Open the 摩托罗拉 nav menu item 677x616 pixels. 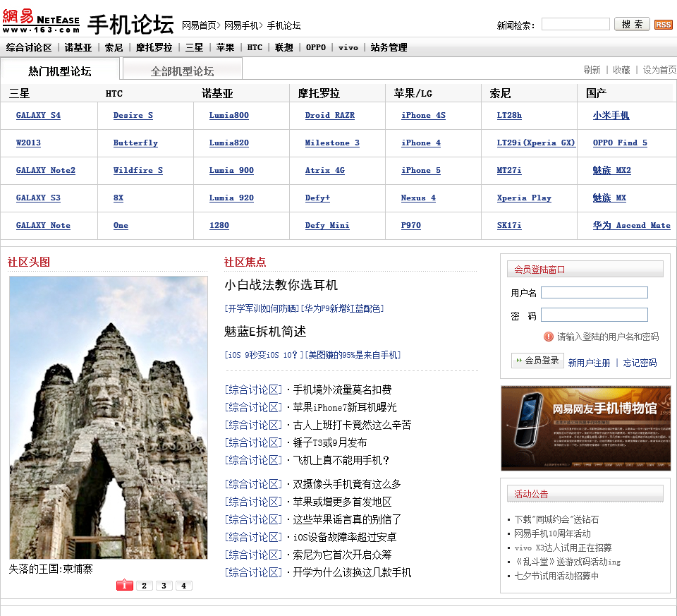pos(154,47)
